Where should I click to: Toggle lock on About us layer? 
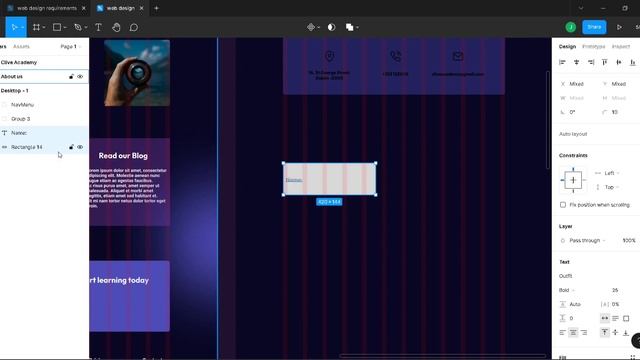71,76
